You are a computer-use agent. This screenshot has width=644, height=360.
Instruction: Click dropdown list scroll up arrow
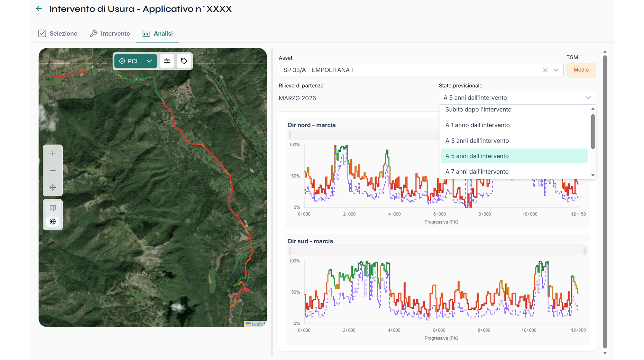[x=593, y=109]
